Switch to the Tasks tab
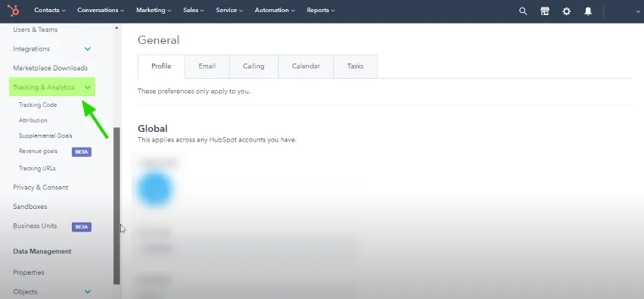The image size is (644, 299). tap(355, 66)
